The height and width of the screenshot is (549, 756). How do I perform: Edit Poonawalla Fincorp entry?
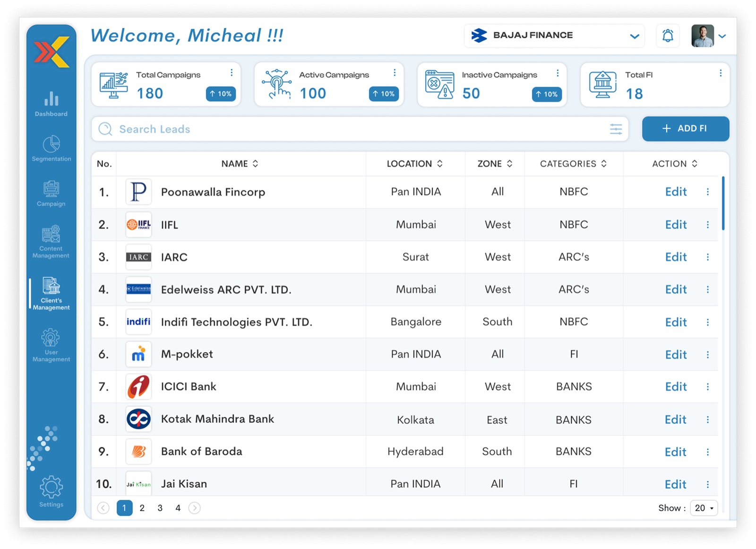676,192
